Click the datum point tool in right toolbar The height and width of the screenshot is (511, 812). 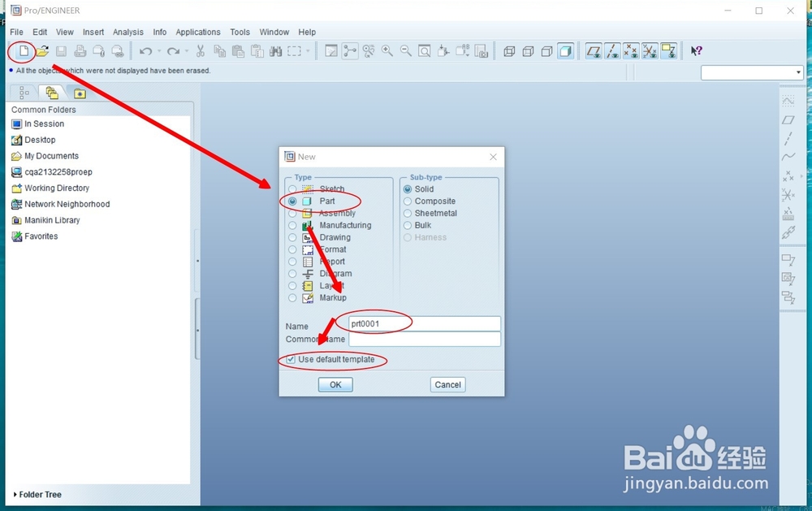(788, 176)
